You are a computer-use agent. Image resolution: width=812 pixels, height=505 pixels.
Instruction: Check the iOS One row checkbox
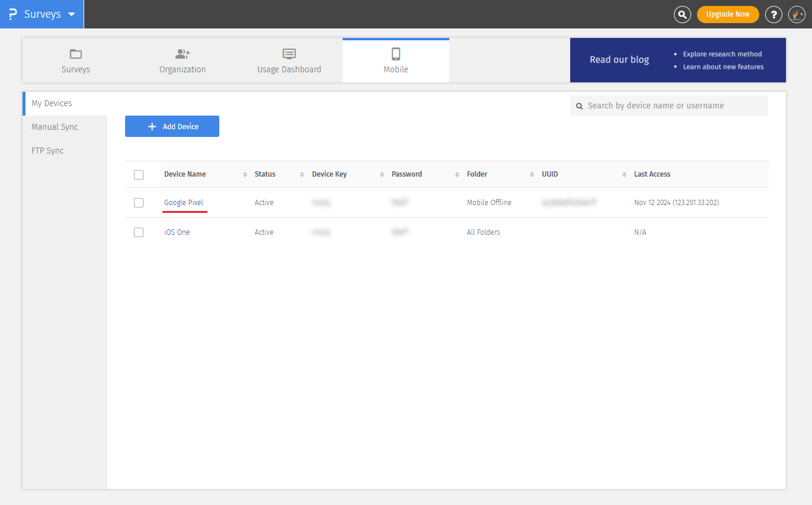tap(139, 232)
